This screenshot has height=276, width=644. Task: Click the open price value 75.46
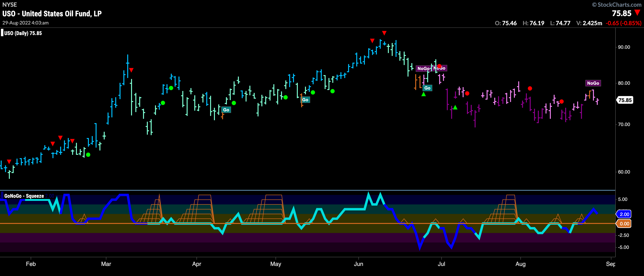[509, 23]
